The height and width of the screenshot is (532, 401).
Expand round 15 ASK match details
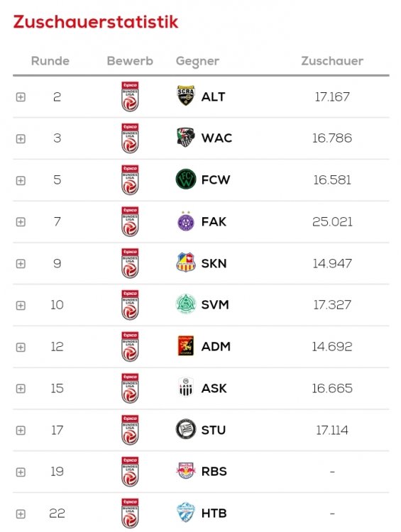21,389
